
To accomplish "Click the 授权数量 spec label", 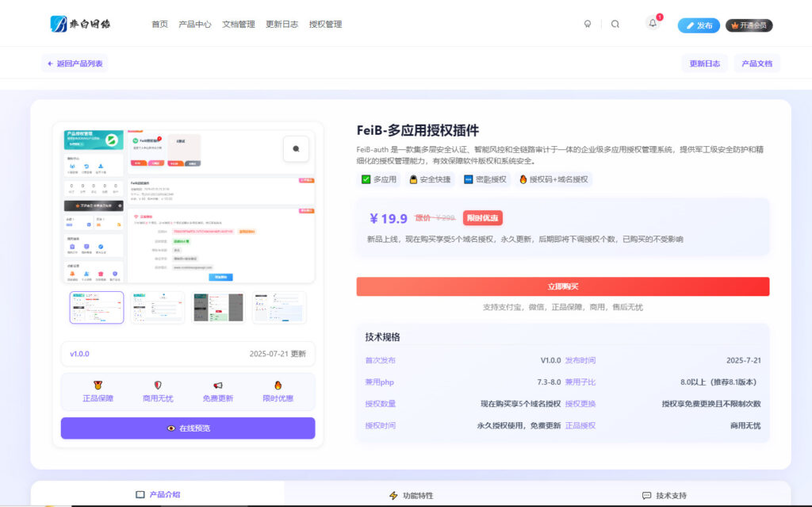I will click(380, 404).
